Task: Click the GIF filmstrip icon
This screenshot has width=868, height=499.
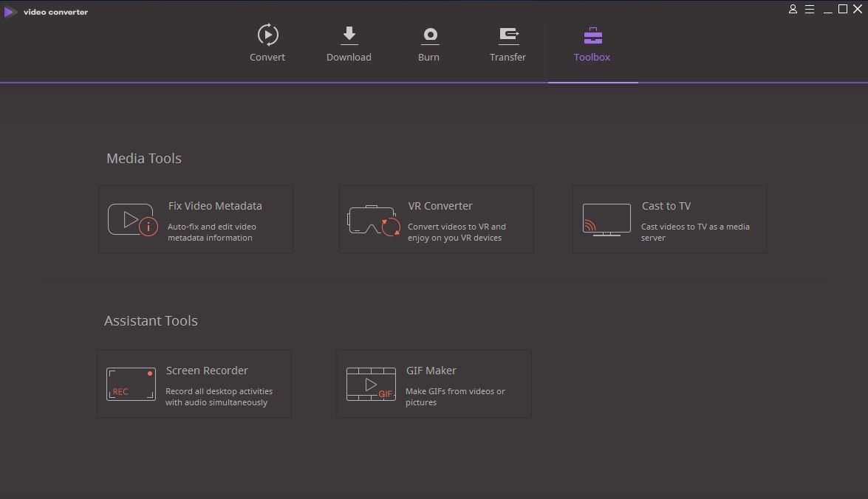Action: coord(371,384)
